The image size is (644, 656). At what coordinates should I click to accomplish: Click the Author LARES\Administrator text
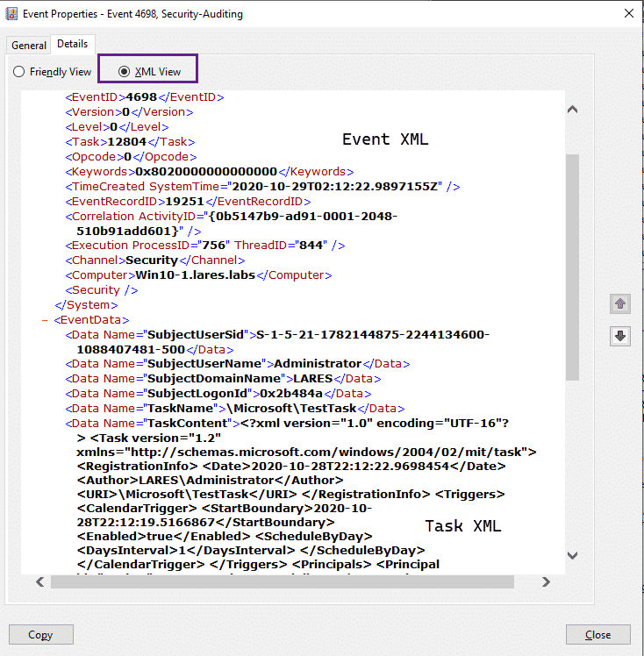[x=210, y=481]
